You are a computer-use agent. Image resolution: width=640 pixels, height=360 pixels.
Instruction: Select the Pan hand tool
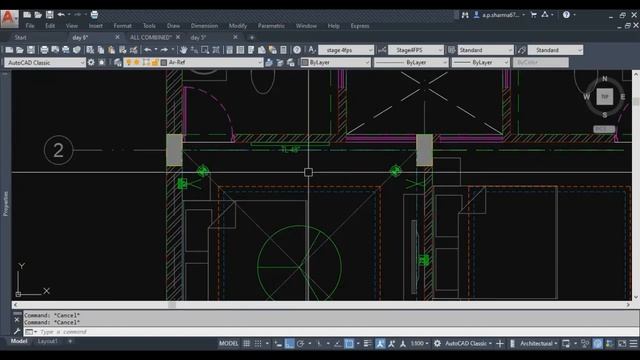[183, 50]
